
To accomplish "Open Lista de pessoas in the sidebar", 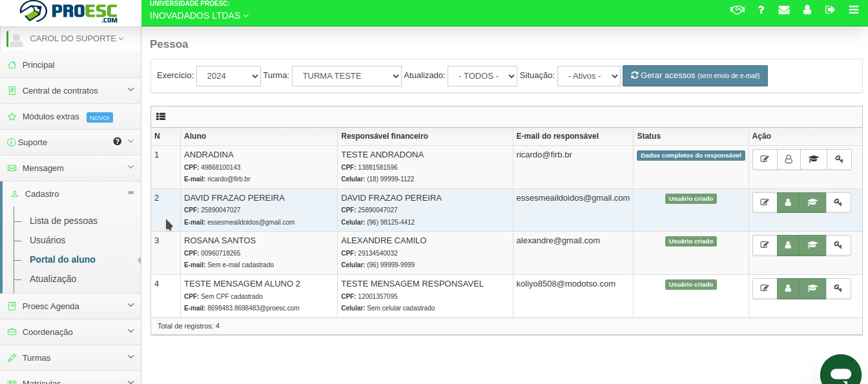I will point(62,219).
